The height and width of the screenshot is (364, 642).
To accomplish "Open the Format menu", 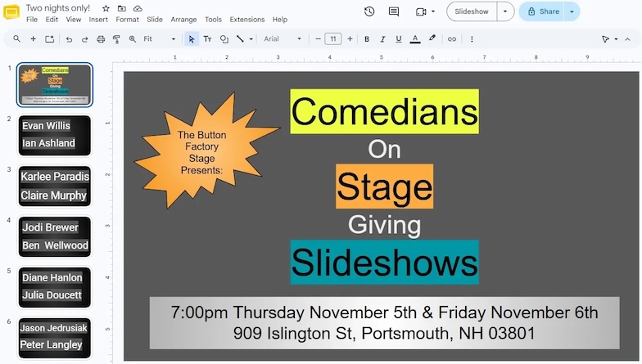I will click(128, 20).
